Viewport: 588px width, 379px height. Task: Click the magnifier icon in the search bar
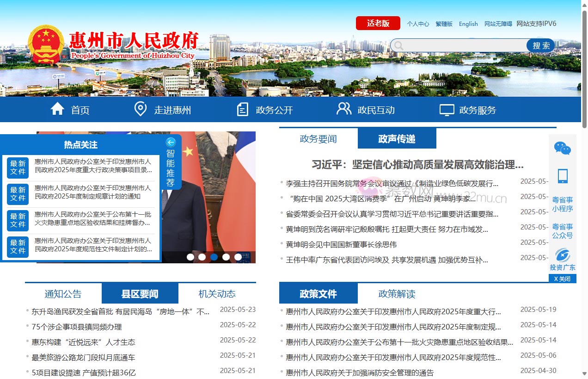pos(398,45)
